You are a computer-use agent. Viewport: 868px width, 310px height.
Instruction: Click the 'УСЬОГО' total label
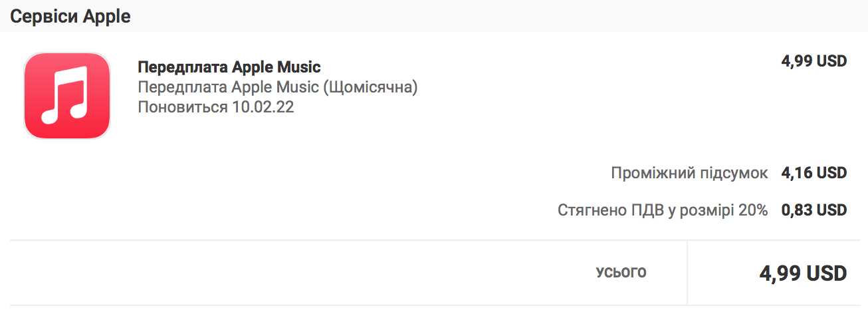[x=621, y=271]
